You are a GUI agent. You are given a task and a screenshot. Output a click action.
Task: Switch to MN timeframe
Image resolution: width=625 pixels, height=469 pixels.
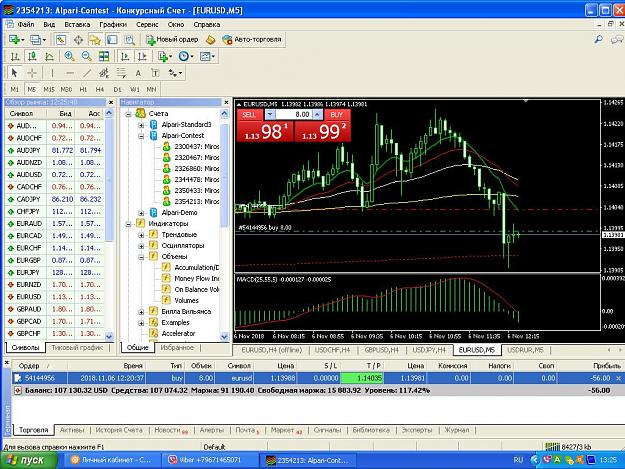[151, 89]
